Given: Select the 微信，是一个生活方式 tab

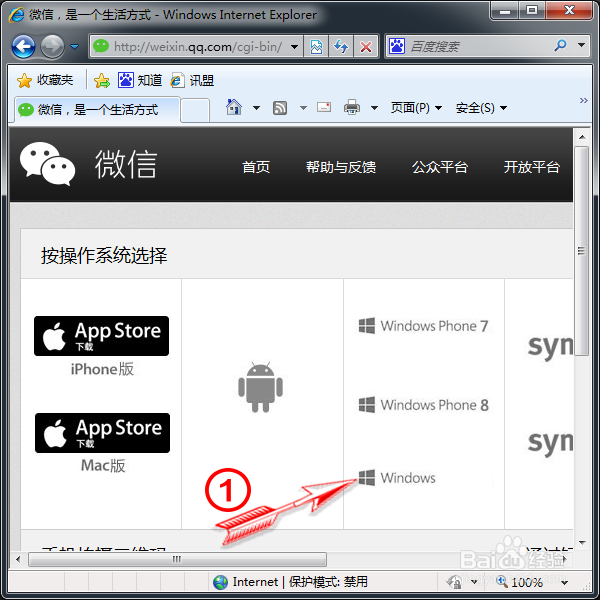Looking at the screenshot, I should (97, 110).
